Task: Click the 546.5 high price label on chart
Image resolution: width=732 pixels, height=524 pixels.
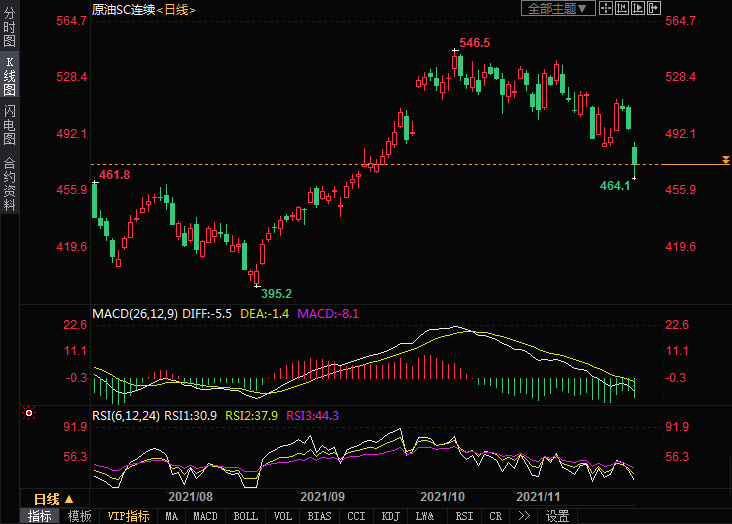Action: pos(474,43)
